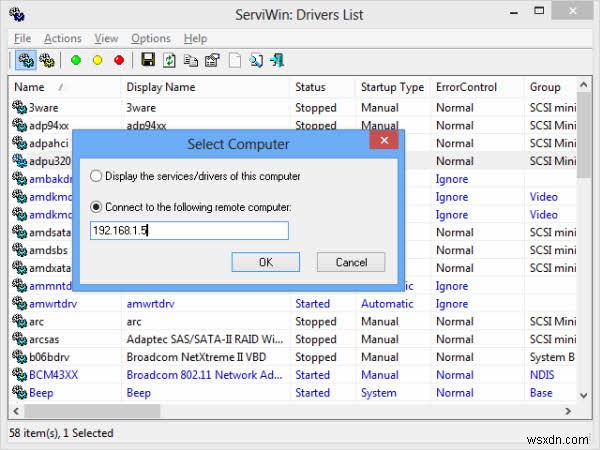
Task: Open the Actions menu
Action: 63,38
